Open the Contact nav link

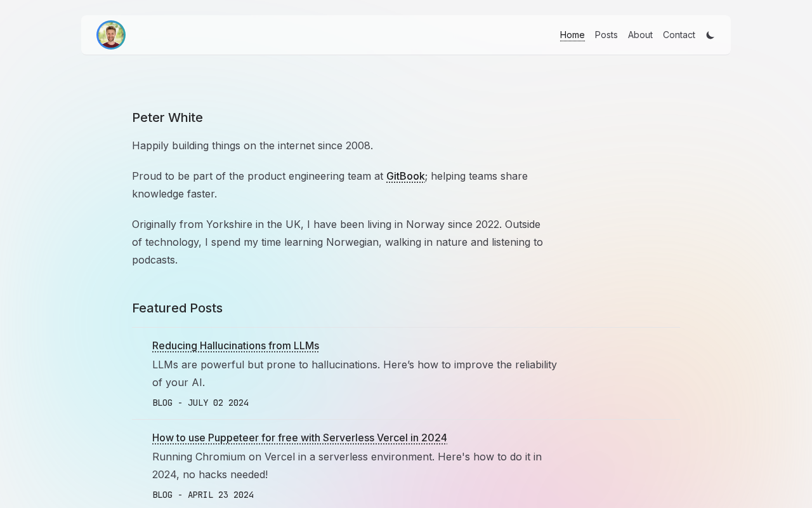click(x=679, y=35)
